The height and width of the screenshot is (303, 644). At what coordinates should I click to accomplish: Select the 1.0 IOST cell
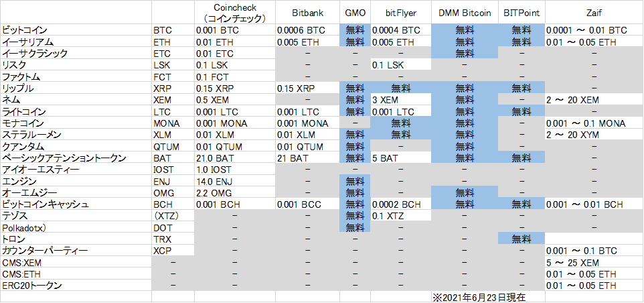pos(235,170)
